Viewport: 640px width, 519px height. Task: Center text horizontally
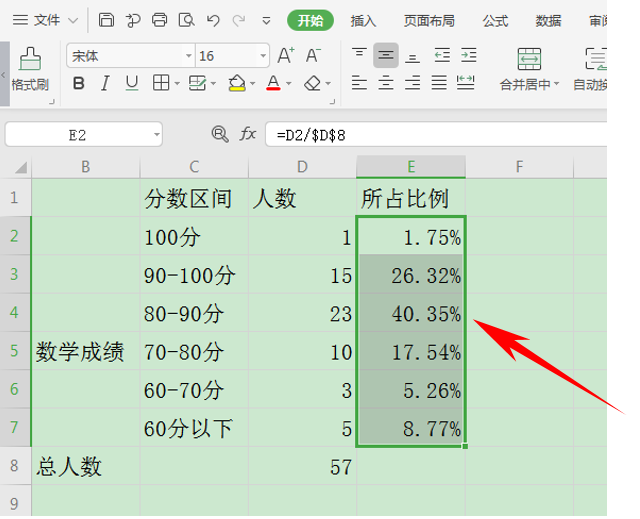[386, 82]
